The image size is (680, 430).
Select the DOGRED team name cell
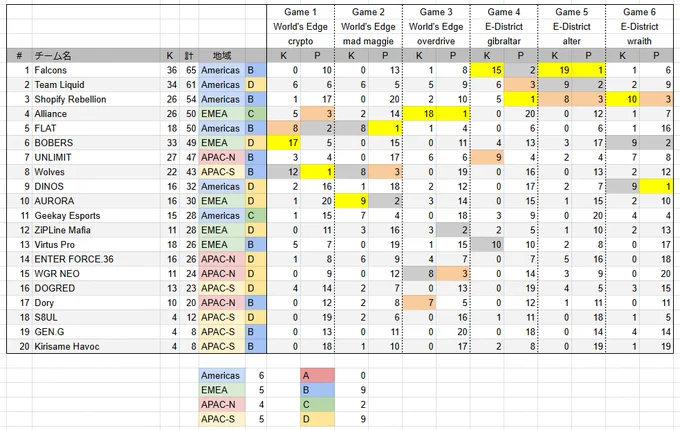[96, 288]
